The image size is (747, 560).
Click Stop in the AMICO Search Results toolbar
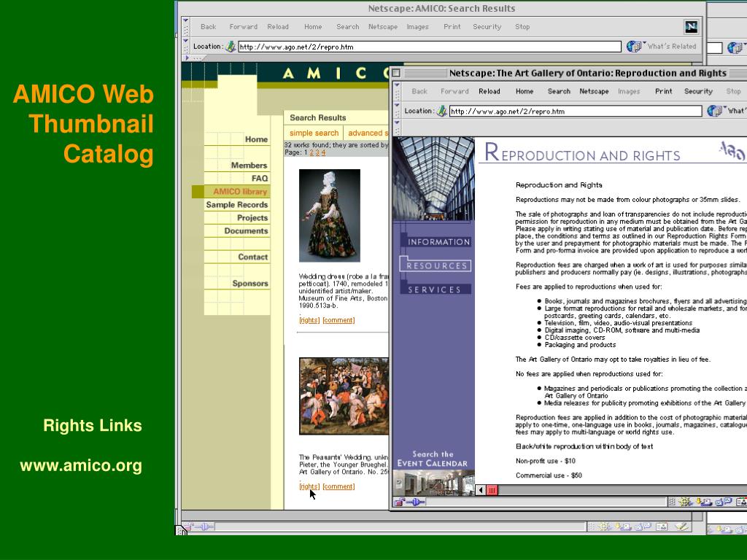(522, 27)
